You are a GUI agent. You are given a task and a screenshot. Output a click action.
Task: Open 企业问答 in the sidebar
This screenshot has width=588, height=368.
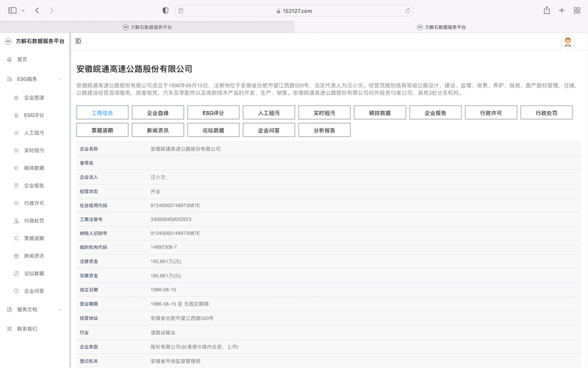(35, 291)
